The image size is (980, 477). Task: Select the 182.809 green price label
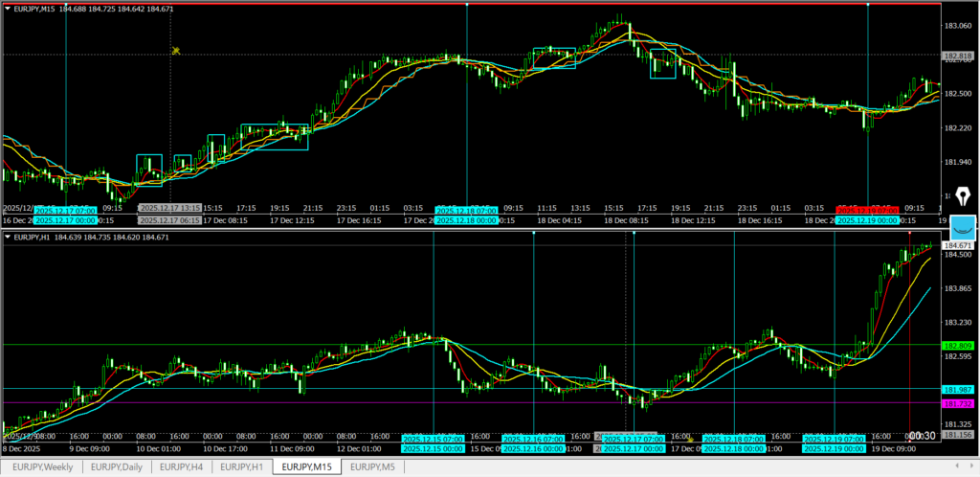[958, 345]
